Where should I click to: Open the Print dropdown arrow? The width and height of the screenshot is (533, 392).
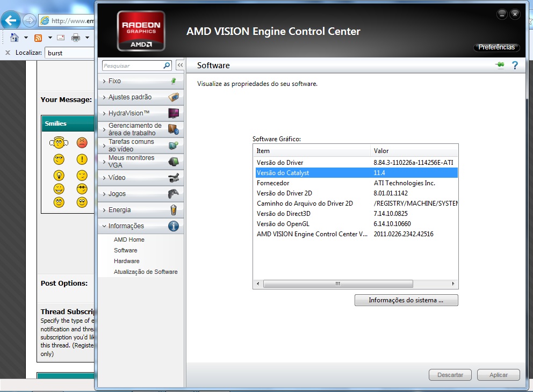[x=88, y=38]
